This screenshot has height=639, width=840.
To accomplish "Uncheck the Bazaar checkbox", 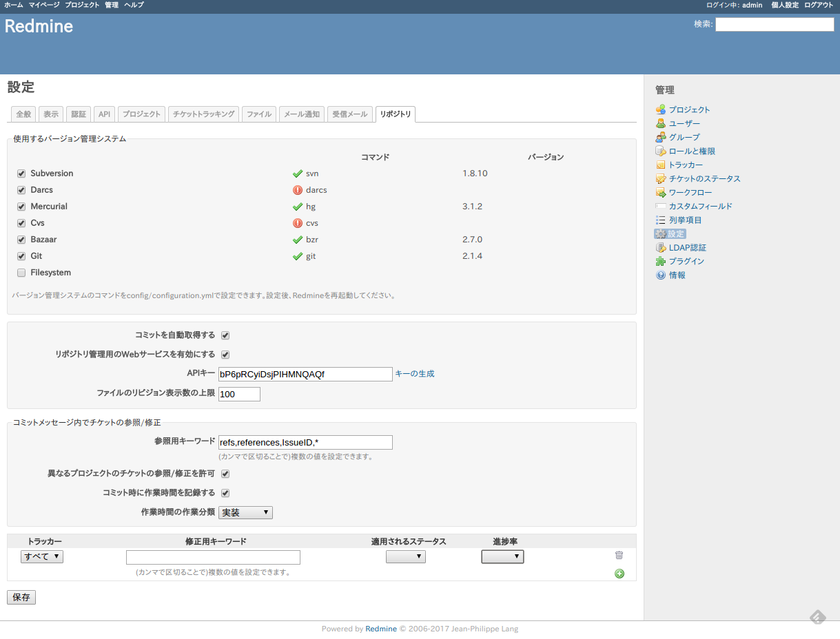I will (21, 240).
